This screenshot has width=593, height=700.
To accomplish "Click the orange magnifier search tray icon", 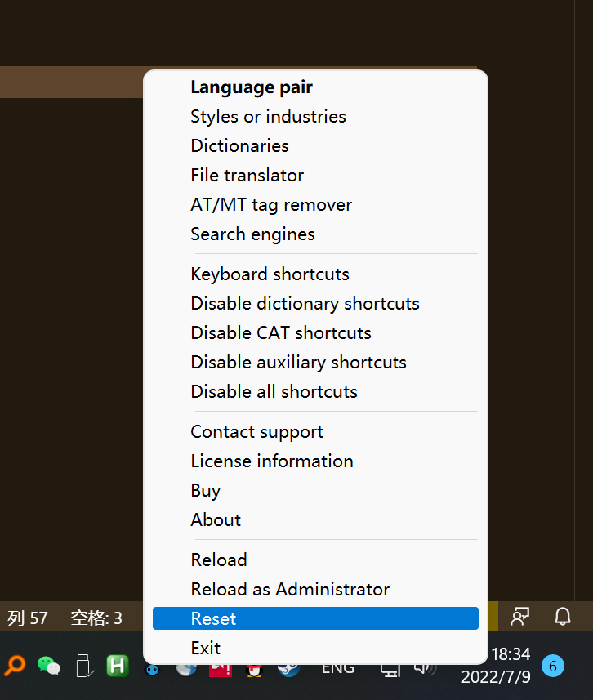I will click(15, 666).
